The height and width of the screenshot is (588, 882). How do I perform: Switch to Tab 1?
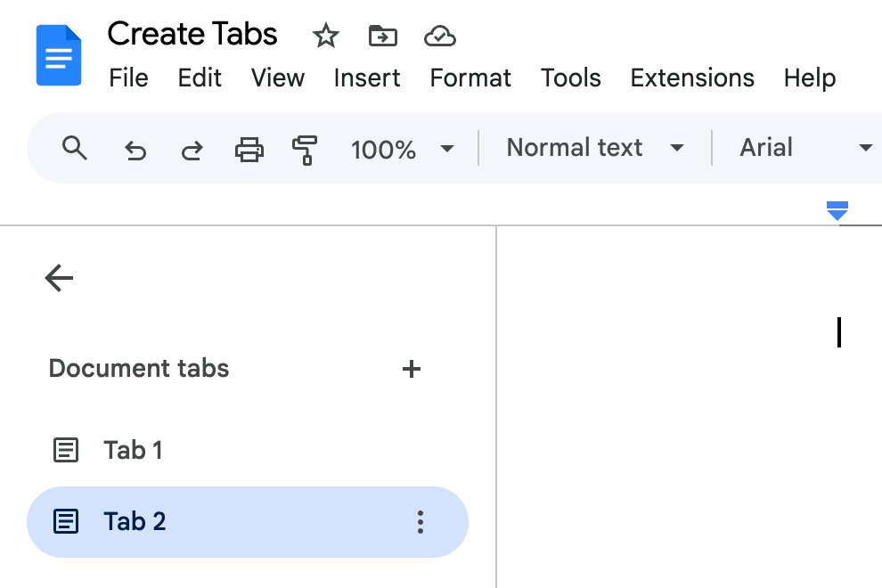(x=133, y=450)
